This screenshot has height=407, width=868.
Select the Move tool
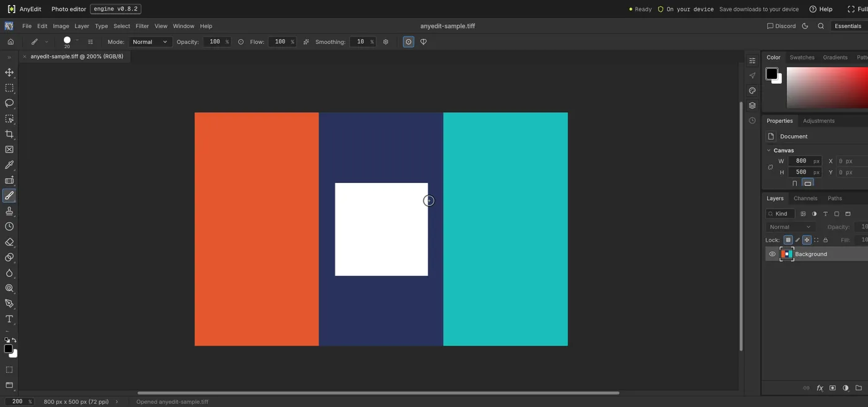pos(9,73)
